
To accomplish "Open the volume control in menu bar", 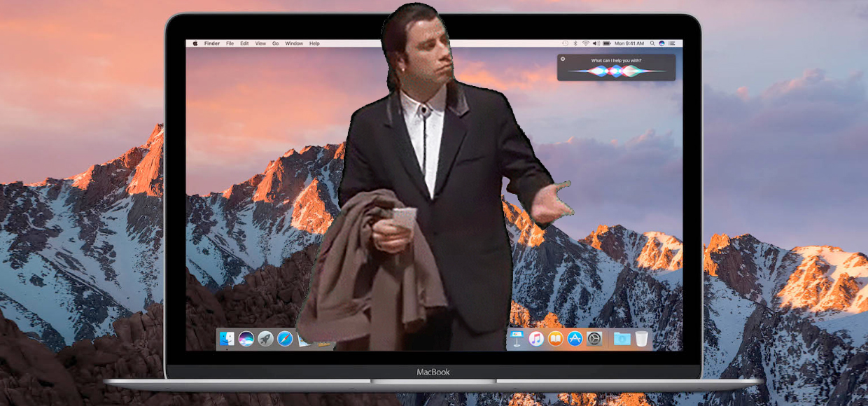I will tap(595, 43).
